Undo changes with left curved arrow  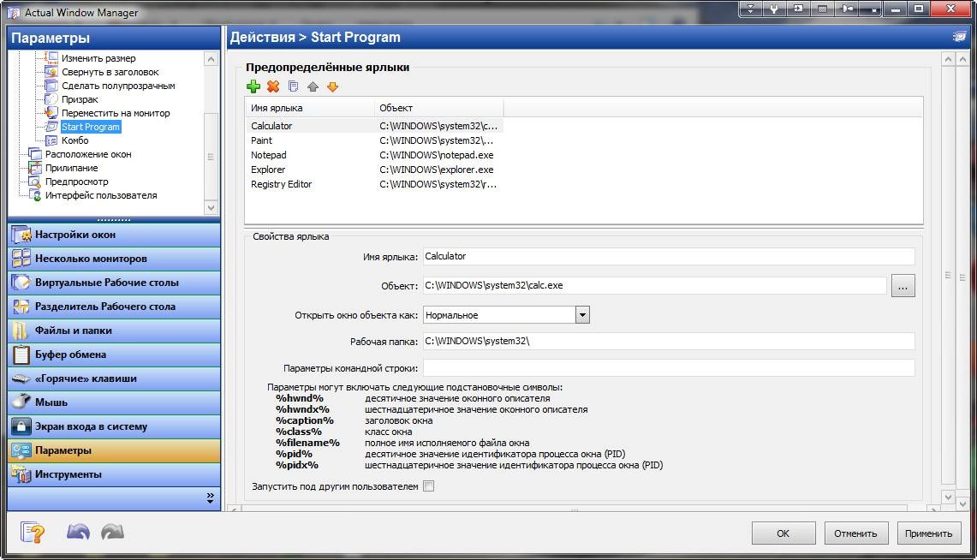pos(78,532)
